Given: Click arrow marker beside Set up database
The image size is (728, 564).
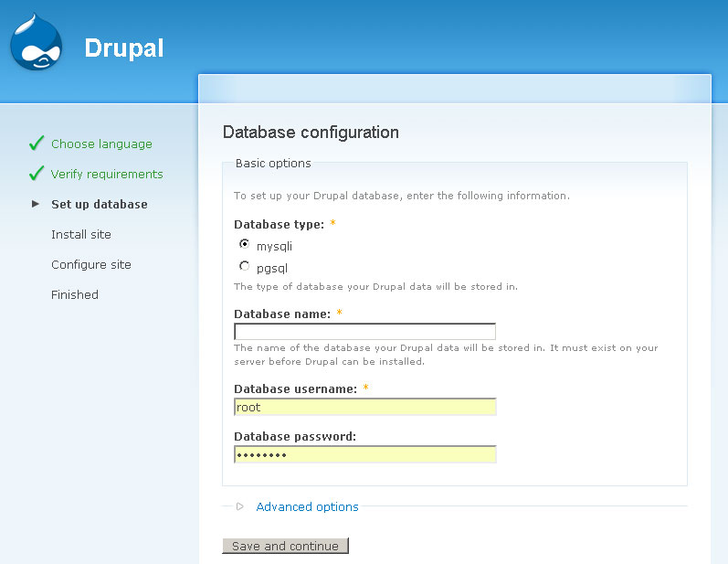Looking at the screenshot, I should [x=36, y=204].
